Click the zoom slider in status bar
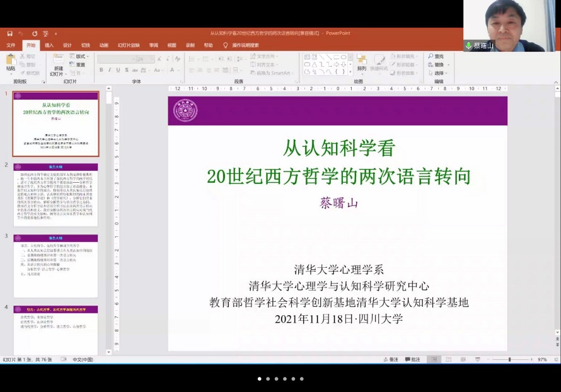This screenshot has width=561, height=392. (x=509, y=359)
